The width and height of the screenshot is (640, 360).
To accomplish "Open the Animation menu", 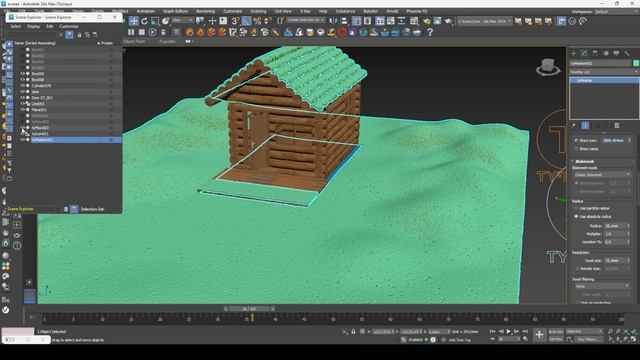I will click(x=145, y=11).
